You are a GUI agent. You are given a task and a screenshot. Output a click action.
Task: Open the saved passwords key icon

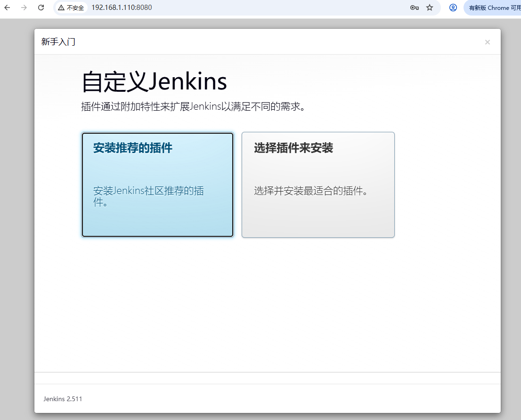coord(415,8)
